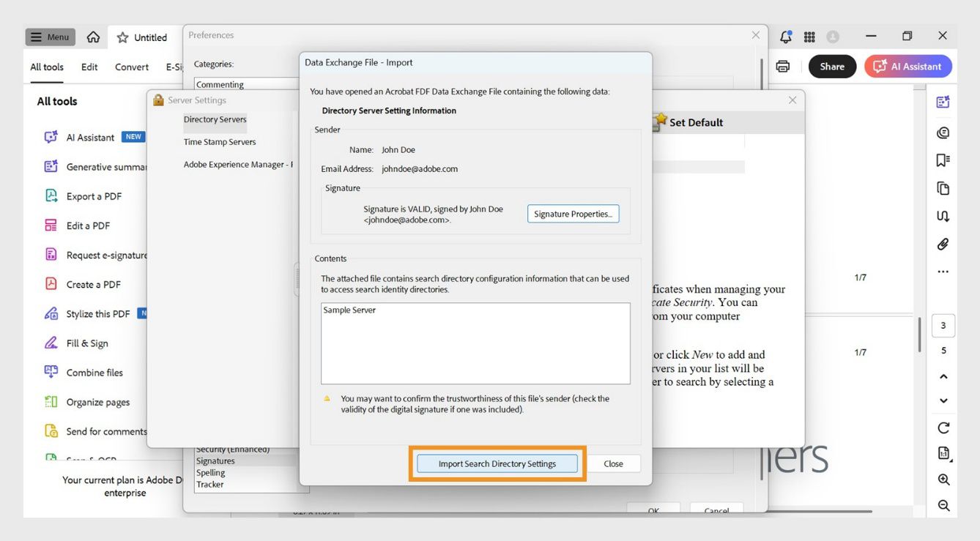Expand more options with the ellipsis icon
The image size is (980, 541).
(x=943, y=272)
